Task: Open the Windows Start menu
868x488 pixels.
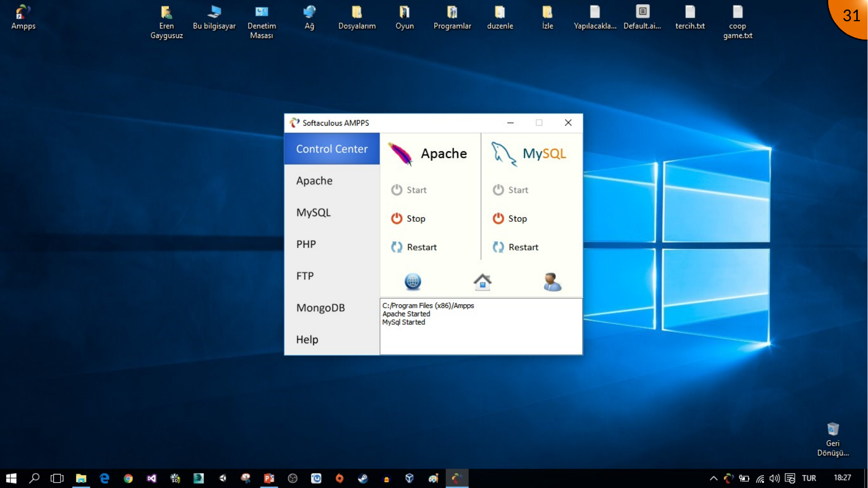Action: 11,478
